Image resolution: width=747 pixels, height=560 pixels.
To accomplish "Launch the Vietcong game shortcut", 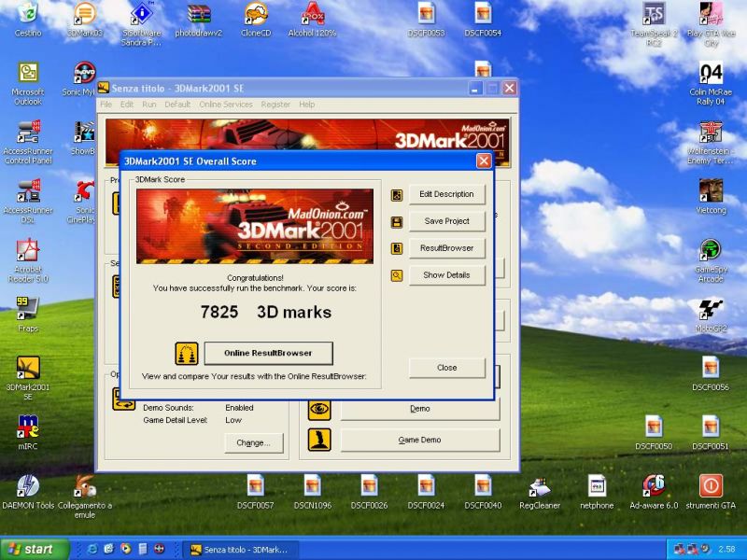I will (711, 197).
